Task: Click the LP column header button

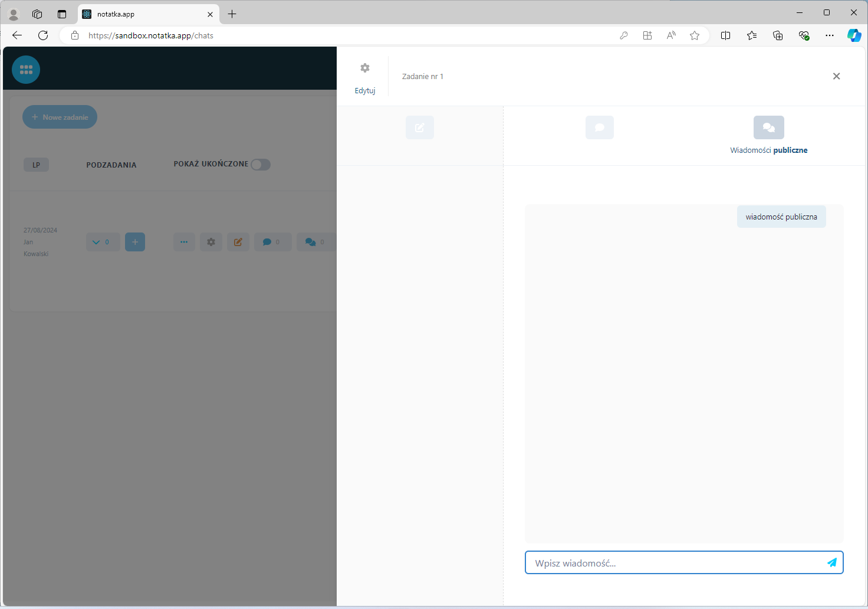Action: click(36, 165)
